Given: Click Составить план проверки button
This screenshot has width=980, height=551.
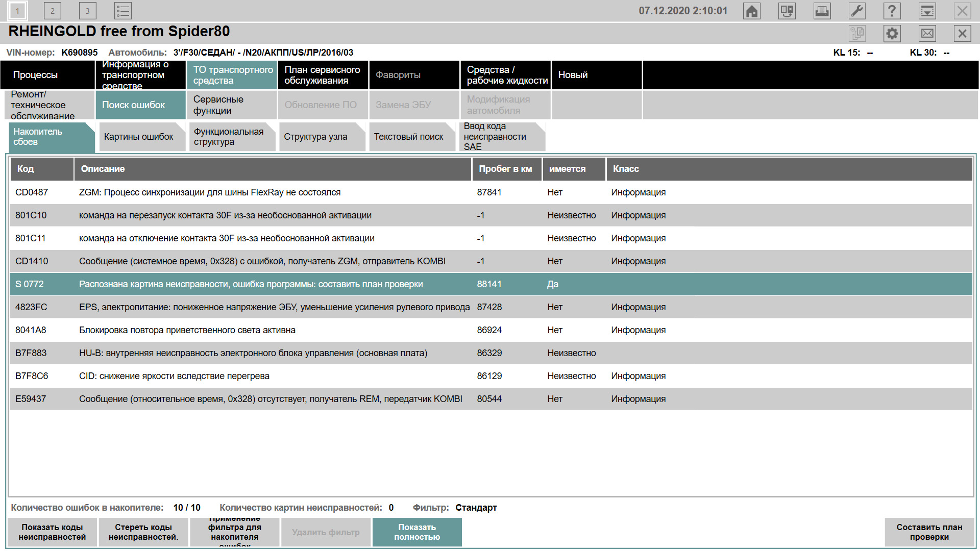Looking at the screenshot, I should tap(929, 532).
